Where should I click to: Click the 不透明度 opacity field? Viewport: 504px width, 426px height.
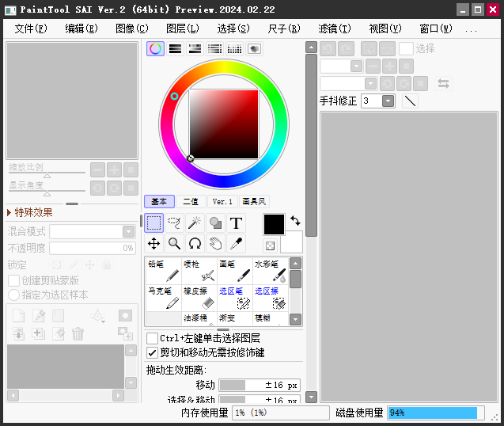pos(93,248)
